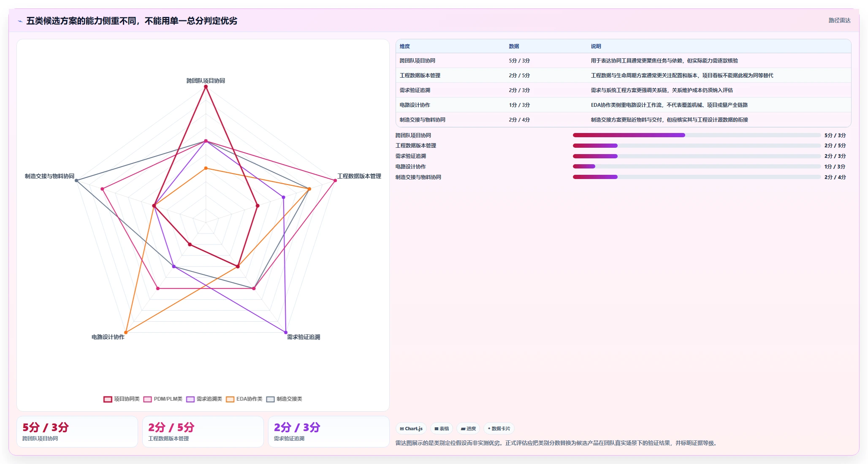The width and height of the screenshot is (868, 464).
Task: Select the 电路设计协作 table row name
Action: 415,105
